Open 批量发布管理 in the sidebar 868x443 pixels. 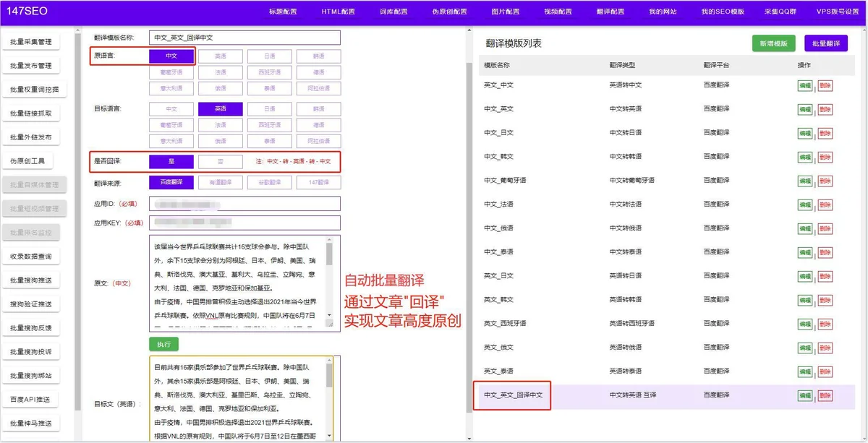point(31,66)
